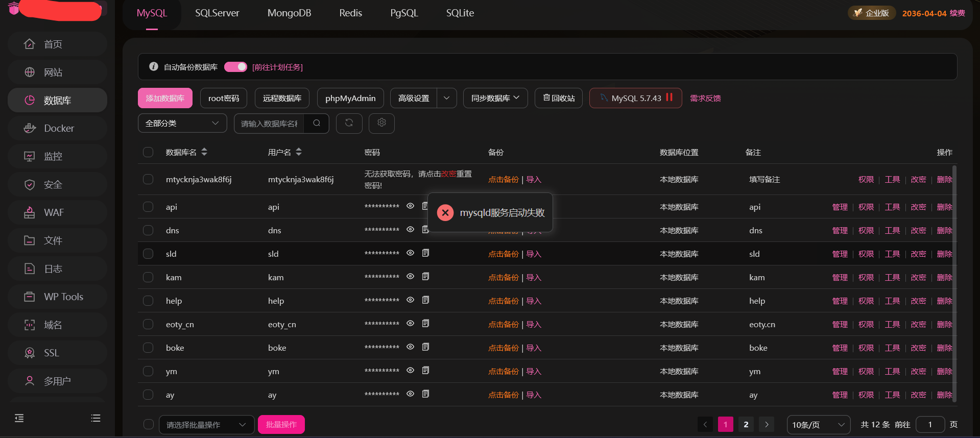Click the refresh database list icon
The width and height of the screenshot is (980, 438).
coord(349,123)
